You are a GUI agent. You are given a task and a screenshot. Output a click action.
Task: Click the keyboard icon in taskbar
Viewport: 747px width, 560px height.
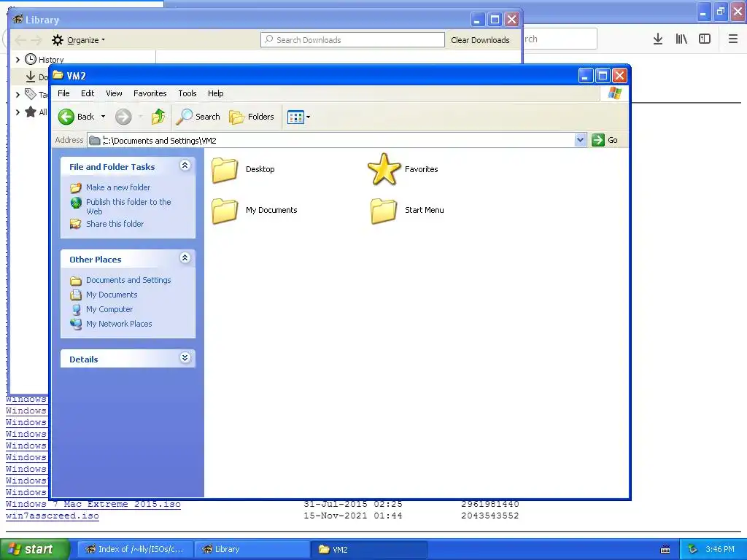[x=665, y=550]
